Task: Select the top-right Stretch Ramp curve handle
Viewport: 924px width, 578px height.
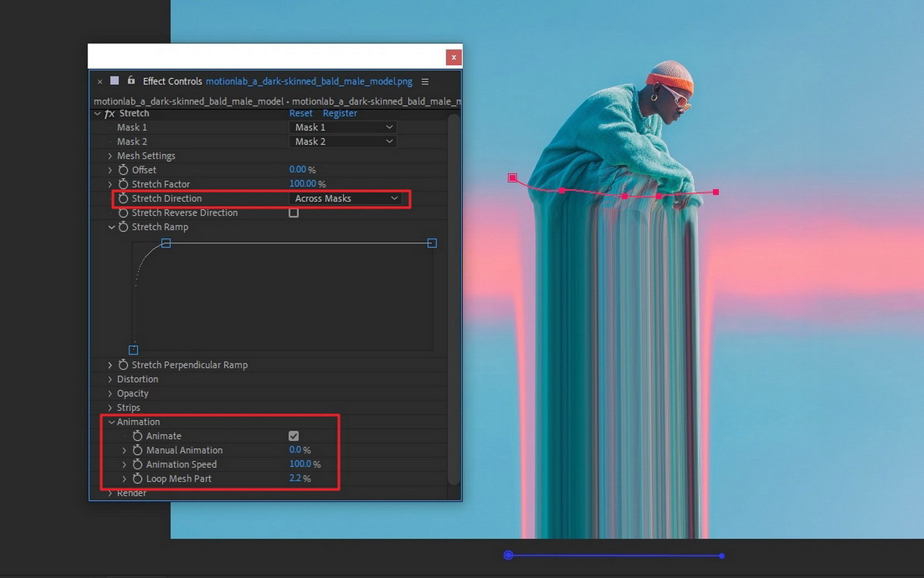Action: [x=432, y=243]
